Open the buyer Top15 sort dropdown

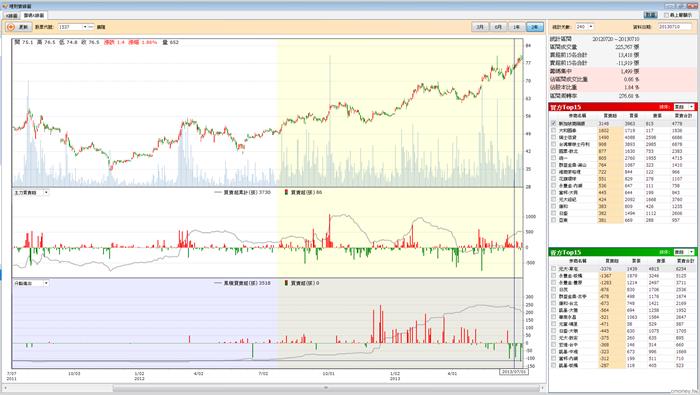[684, 107]
